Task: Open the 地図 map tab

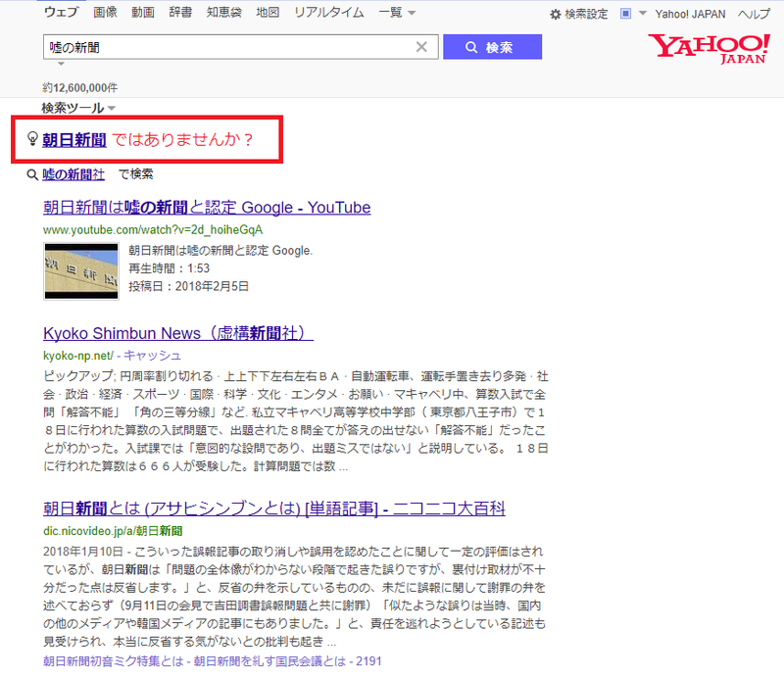Action: tap(268, 12)
